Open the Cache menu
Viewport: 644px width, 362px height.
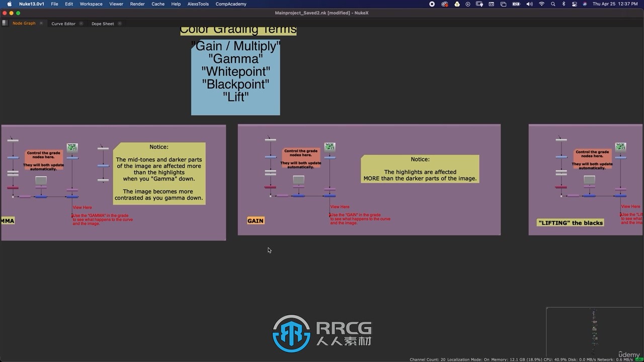tap(158, 4)
